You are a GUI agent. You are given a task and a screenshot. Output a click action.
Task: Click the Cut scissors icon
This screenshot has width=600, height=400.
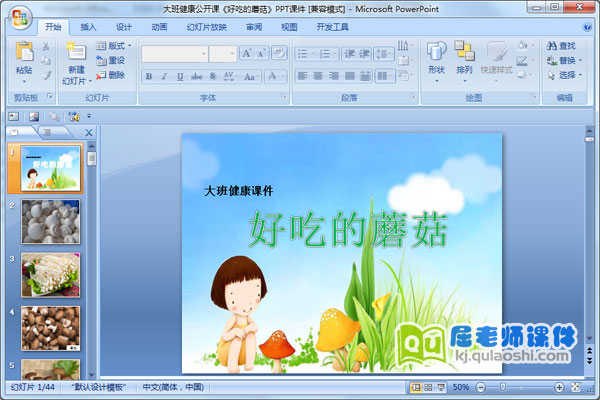pos(46,46)
